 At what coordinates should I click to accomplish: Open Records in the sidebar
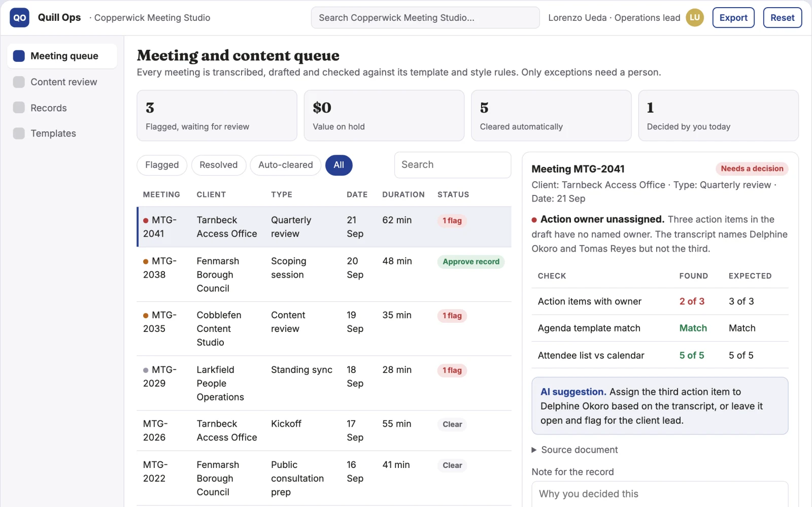pyautogui.click(x=62, y=108)
